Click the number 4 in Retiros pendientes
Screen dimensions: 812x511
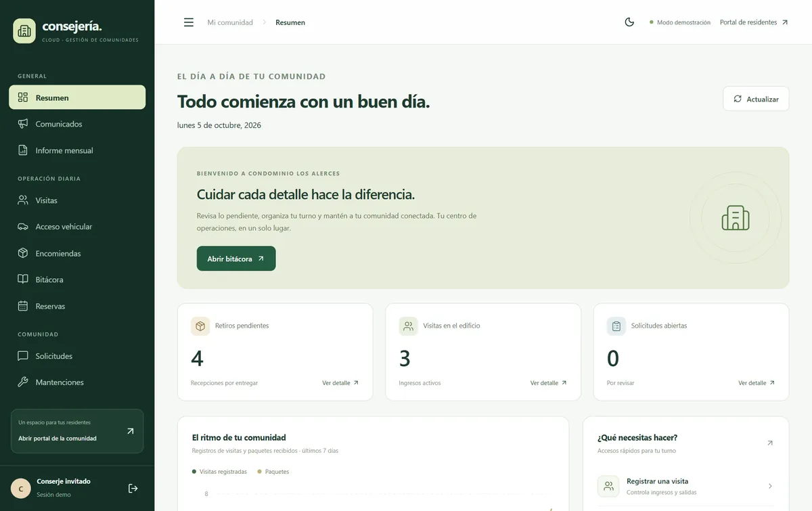198,358
